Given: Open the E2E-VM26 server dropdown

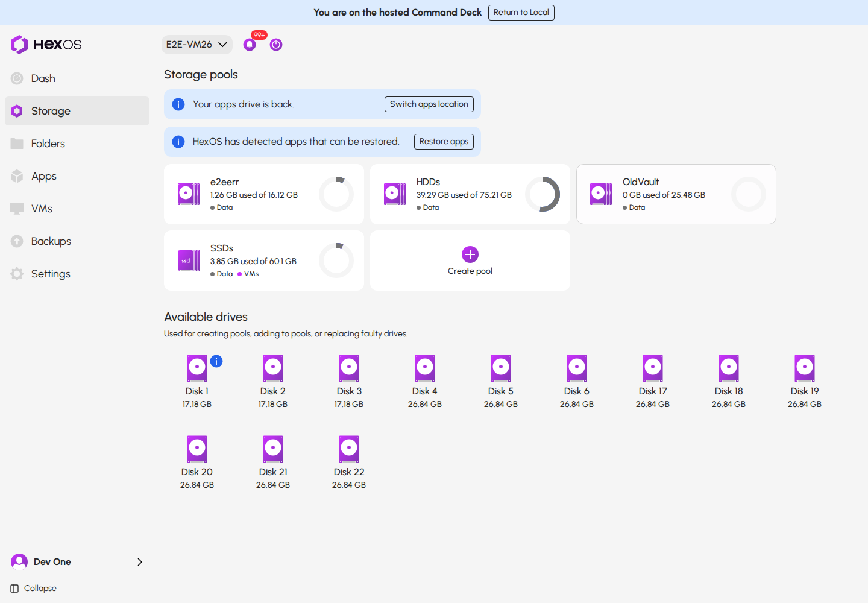Looking at the screenshot, I should [x=197, y=45].
